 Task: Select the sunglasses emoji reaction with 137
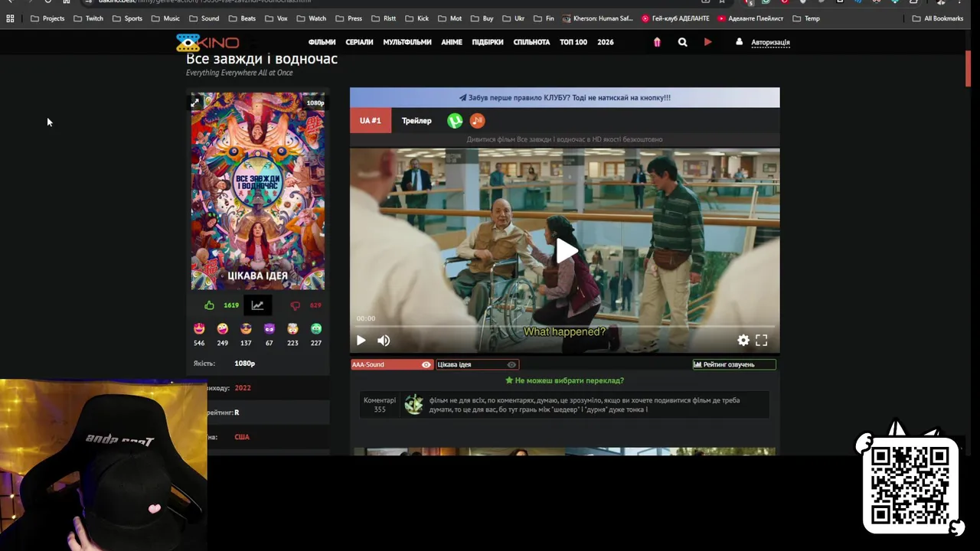(x=246, y=328)
